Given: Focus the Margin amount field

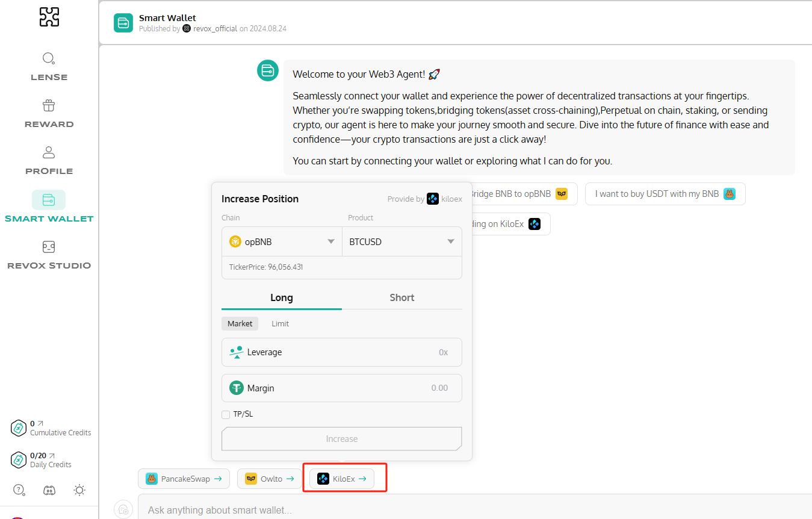Looking at the screenshot, I should click(342, 388).
